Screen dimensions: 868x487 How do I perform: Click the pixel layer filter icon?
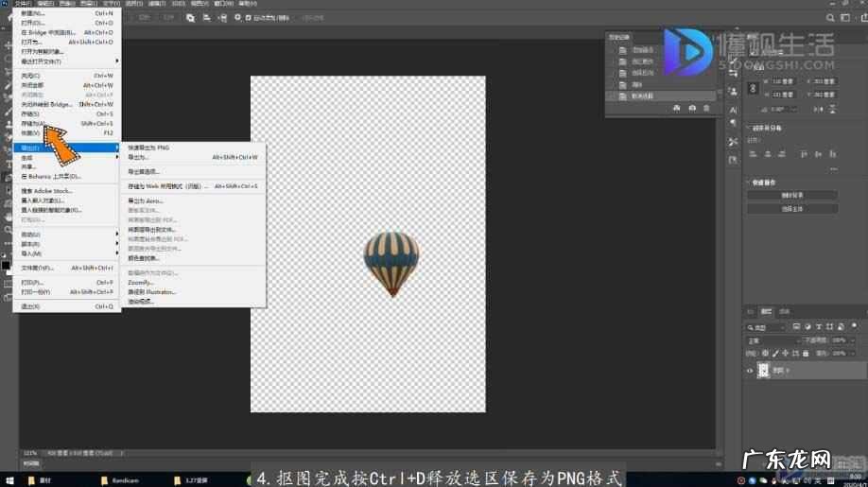[x=797, y=325]
